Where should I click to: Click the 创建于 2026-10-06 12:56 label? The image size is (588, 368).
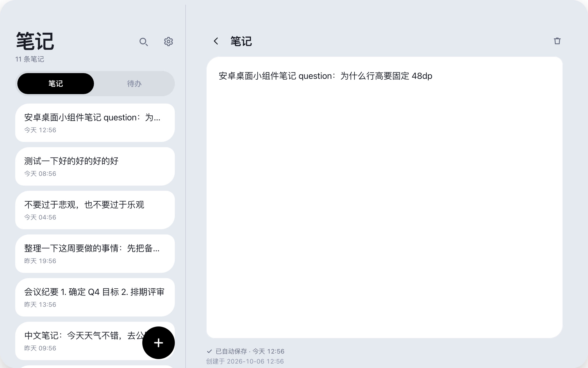[x=245, y=361]
